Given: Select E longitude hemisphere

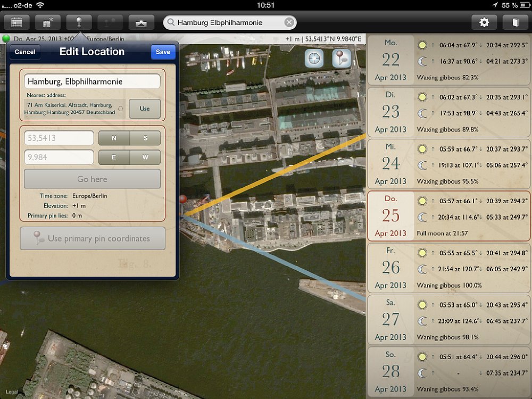Looking at the screenshot, I should 114,157.
